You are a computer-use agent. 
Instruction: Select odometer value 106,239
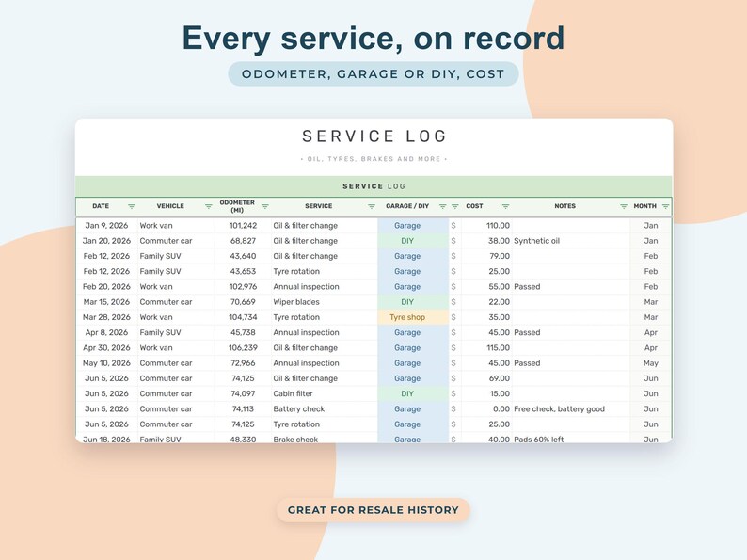pyautogui.click(x=243, y=347)
